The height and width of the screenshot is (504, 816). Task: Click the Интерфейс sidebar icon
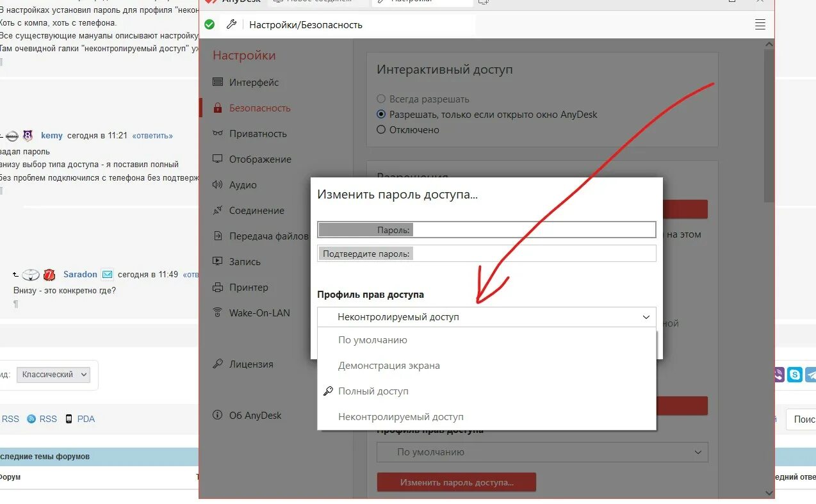coord(218,82)
